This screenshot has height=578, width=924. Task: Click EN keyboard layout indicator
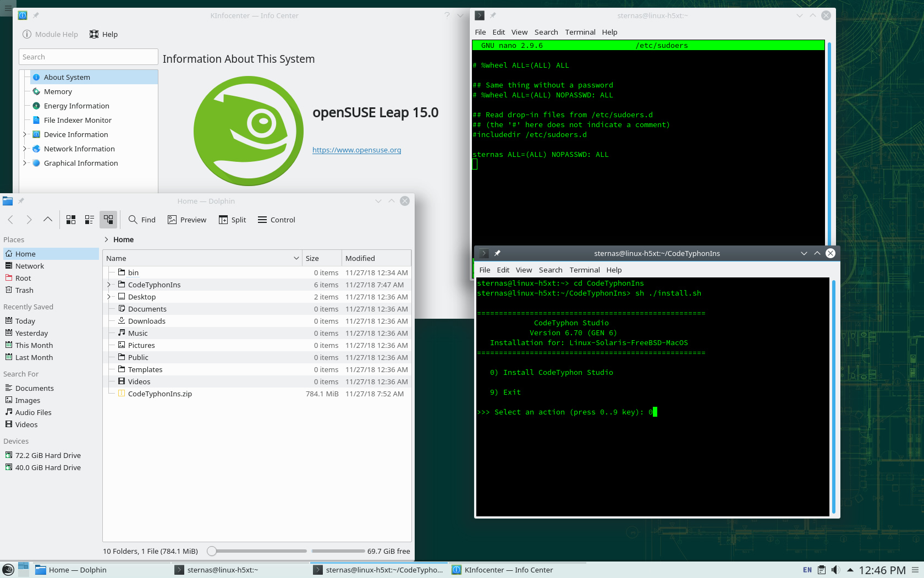click(x=807, y=570)
